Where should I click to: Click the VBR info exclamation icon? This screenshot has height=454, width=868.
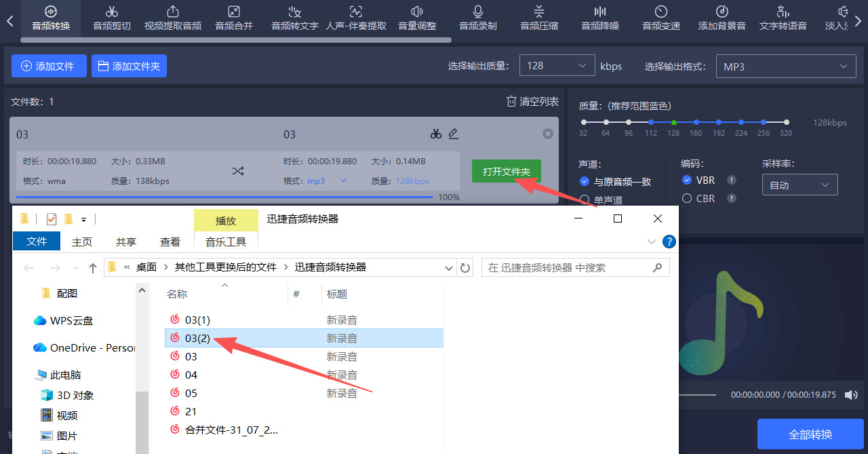[x=732, y=180]
